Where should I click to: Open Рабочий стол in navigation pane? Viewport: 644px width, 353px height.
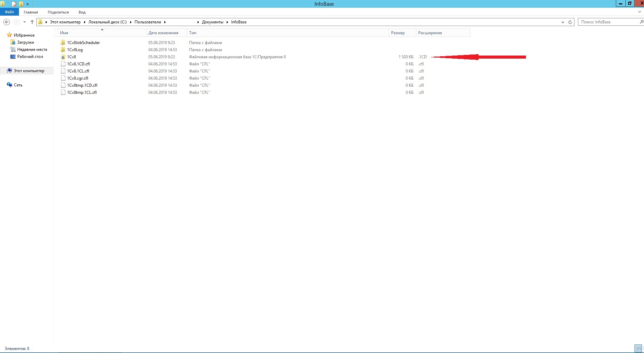30,57
